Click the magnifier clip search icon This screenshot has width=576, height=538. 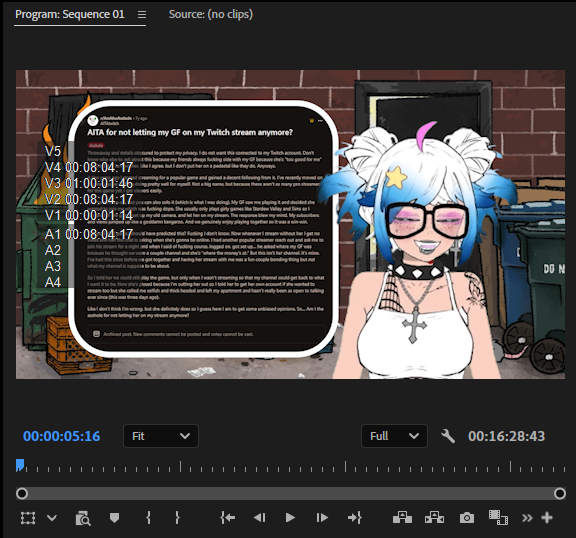click(83, 518)
